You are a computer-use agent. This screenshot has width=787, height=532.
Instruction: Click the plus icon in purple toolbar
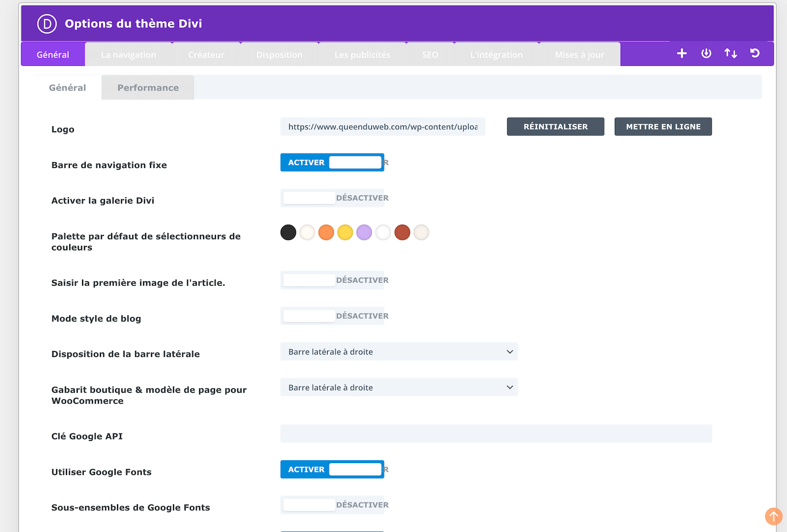point(682,54)
